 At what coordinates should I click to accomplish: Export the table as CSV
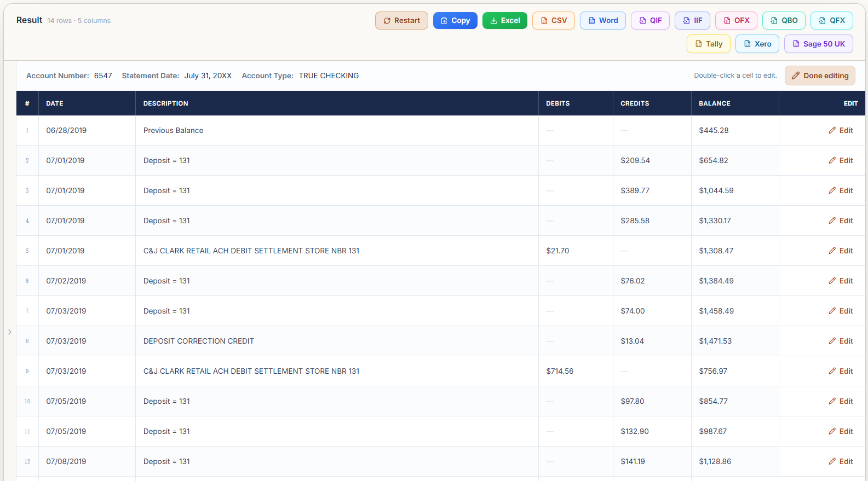pyautogui.click(x=553, y=21)
